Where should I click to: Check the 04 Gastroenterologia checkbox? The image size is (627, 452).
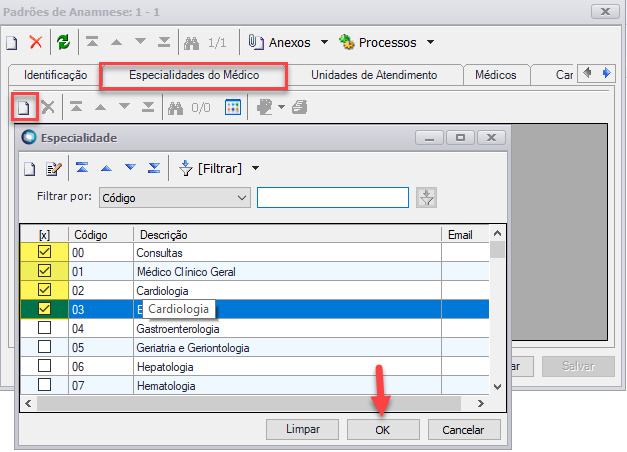(x=44, y=328)
